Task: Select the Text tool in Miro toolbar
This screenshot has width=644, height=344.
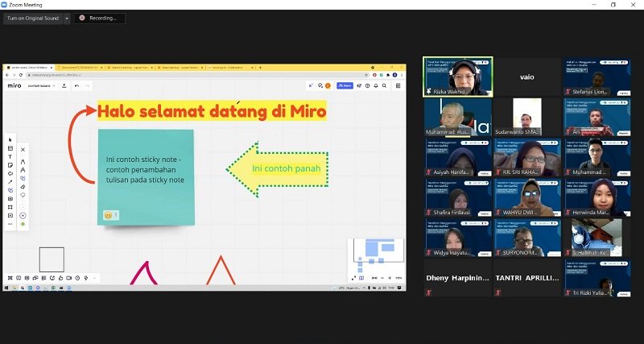Action: tap(10, 156)
